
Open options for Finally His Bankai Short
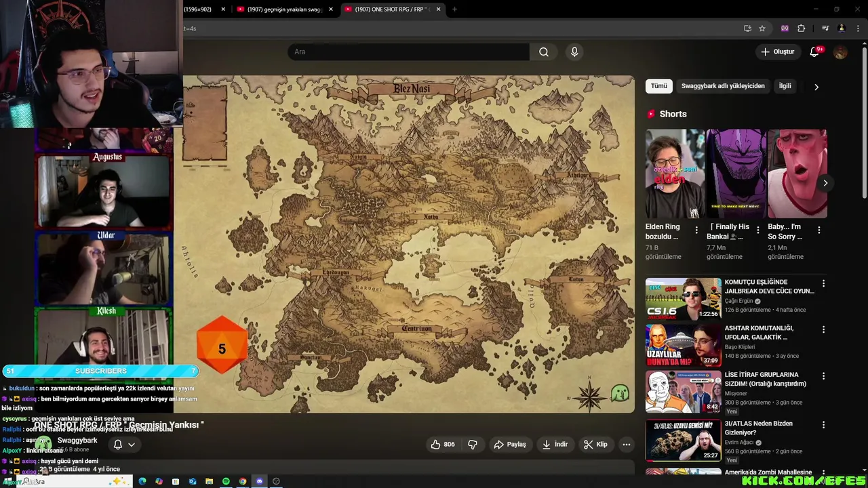[757, 230]
